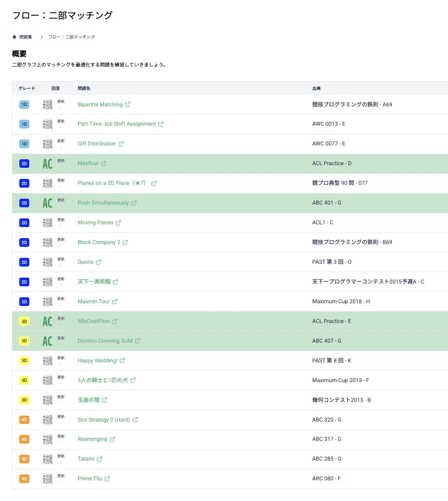448x501 pixels.
Task: Click source text ARC 080 - F
Action: point(326,479)
